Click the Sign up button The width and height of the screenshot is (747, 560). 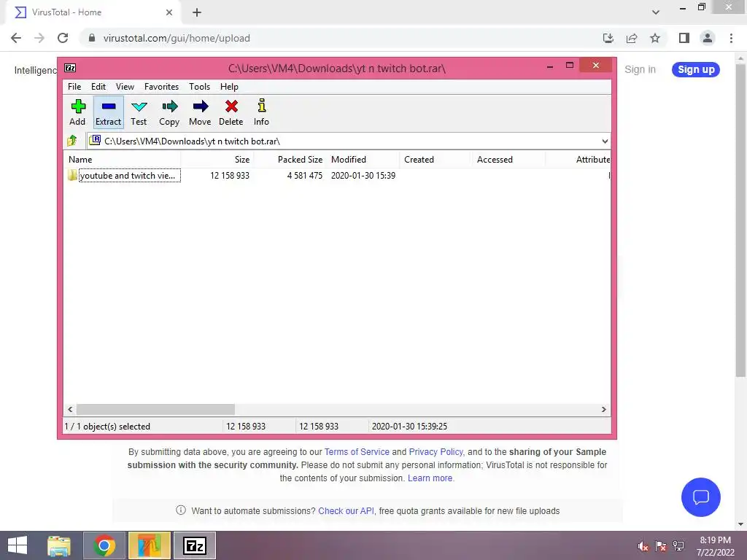(x=696, y=69)
